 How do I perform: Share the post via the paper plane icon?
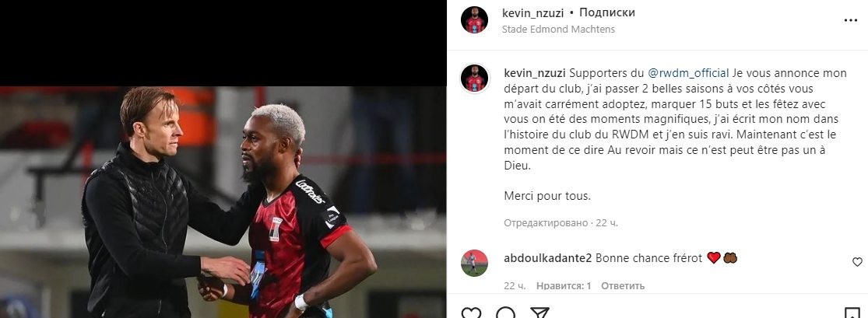coord(539,313)
